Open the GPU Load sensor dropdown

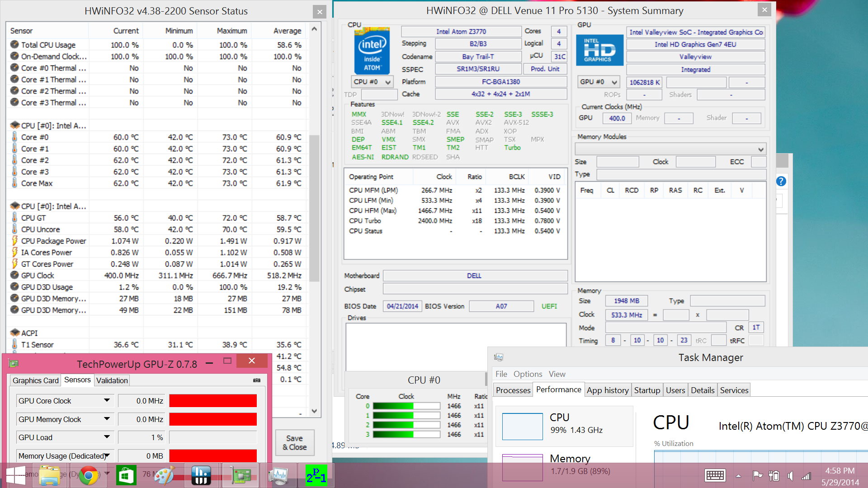pos(107,437)
